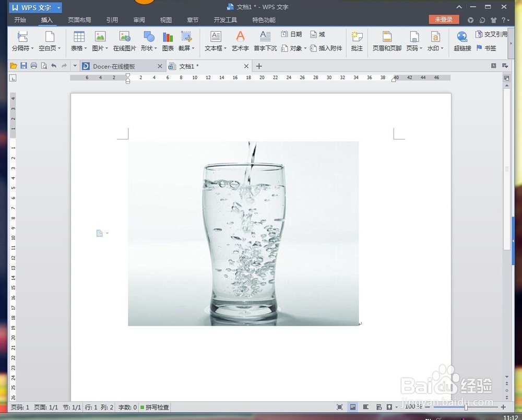This screenshot has height=420, width=522.
Task: Toggle eye protection mode bulb icon
Action: (x=389, y=407)
